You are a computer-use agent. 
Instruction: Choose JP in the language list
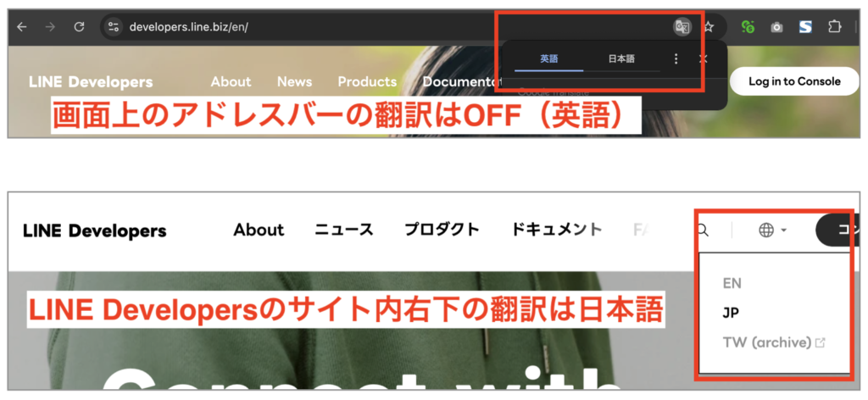[731, 313]
